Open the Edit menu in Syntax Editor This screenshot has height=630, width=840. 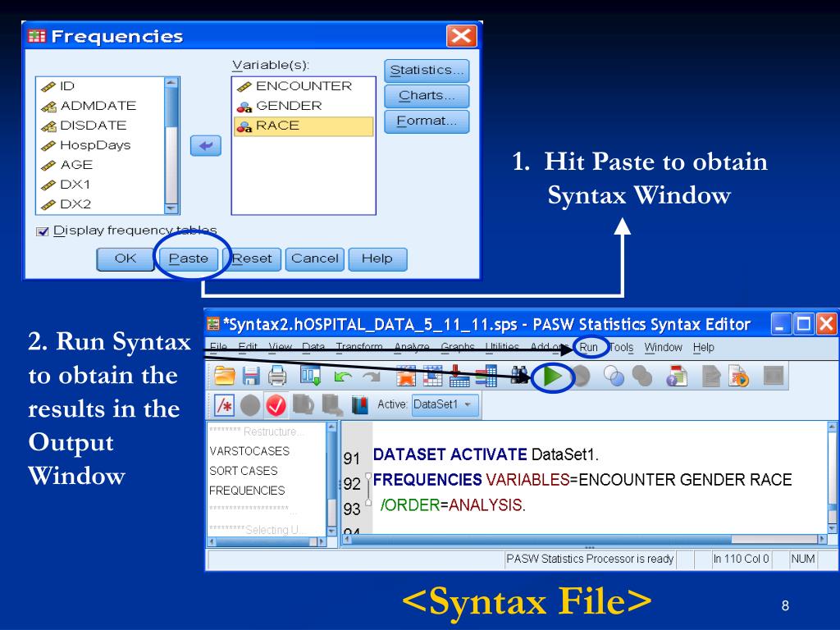point(248,347)
